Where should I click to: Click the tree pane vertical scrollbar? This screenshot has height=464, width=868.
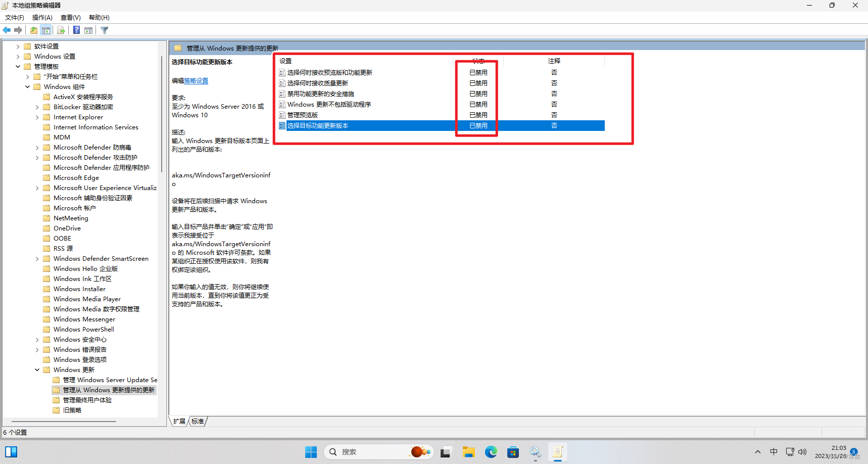click(x=162, y=114)
